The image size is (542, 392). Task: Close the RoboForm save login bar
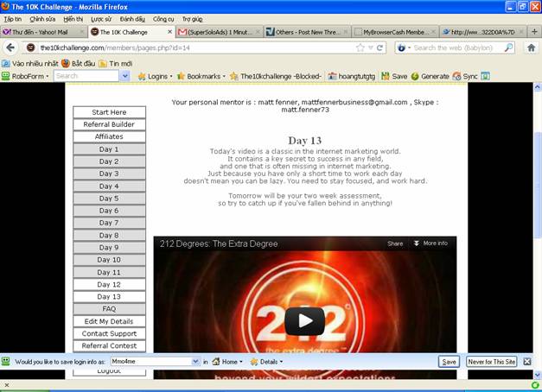click(x=528, y=362)
